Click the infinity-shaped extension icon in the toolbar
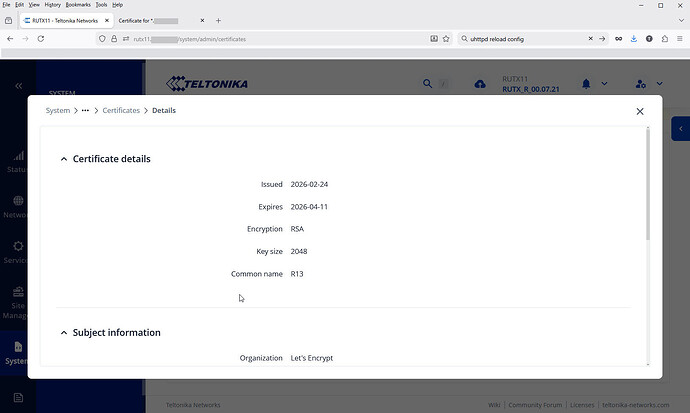Screen dimensions: 690x413 click(x=618, y=39)
